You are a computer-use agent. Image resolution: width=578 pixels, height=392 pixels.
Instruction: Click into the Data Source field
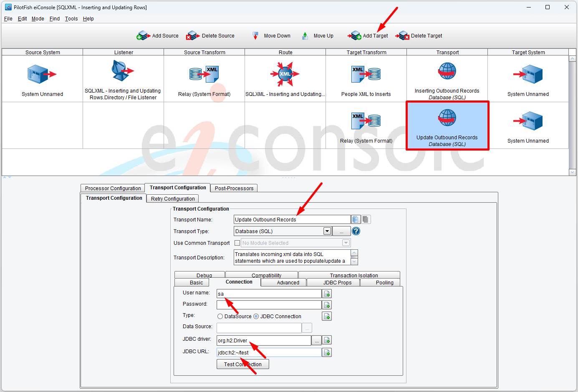[x=259, y=328]
